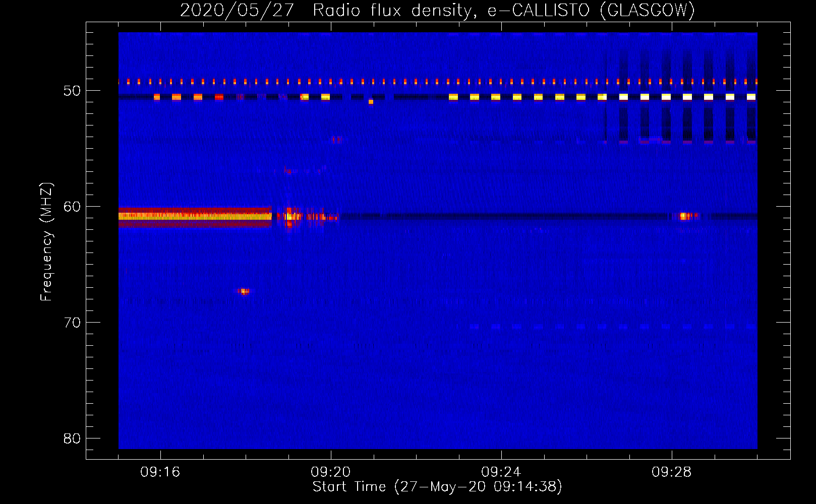
Task: Click the 09:16 time tick label
Action: coord(160,472)
